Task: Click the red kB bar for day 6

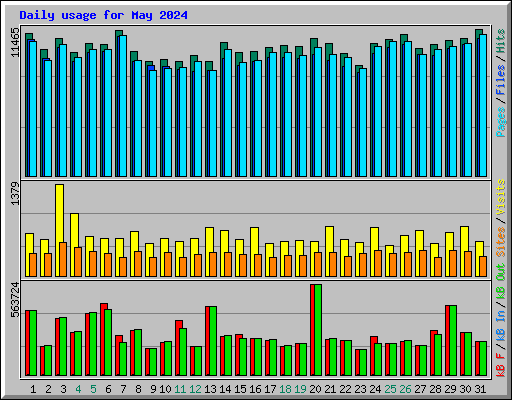Action: pos(104,339)
